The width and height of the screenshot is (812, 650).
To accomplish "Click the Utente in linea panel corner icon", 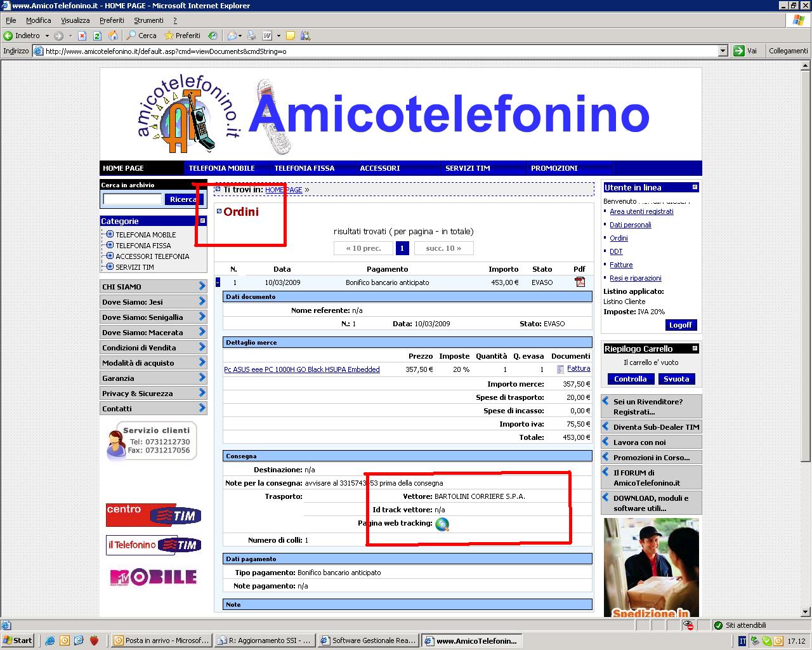I will 695,187.
